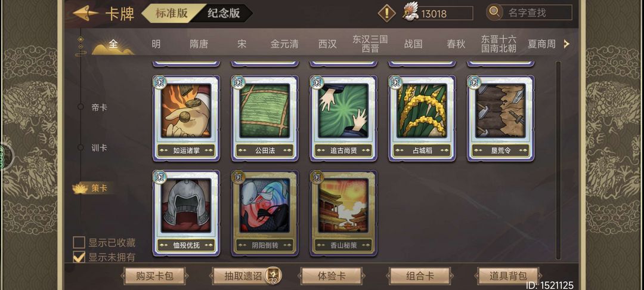Screen dimensions: 644x290
Task: Click the 恤殁优抚 helmet card
Action: click(186, 213)
